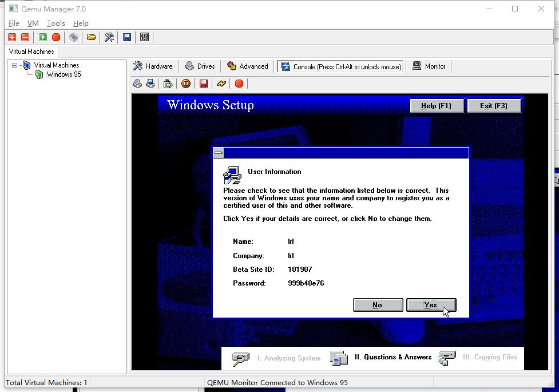This screenshot has height=392, width=559.
Task: Click the red stop icon in console toolbar
Action: (x=239, y=84)
